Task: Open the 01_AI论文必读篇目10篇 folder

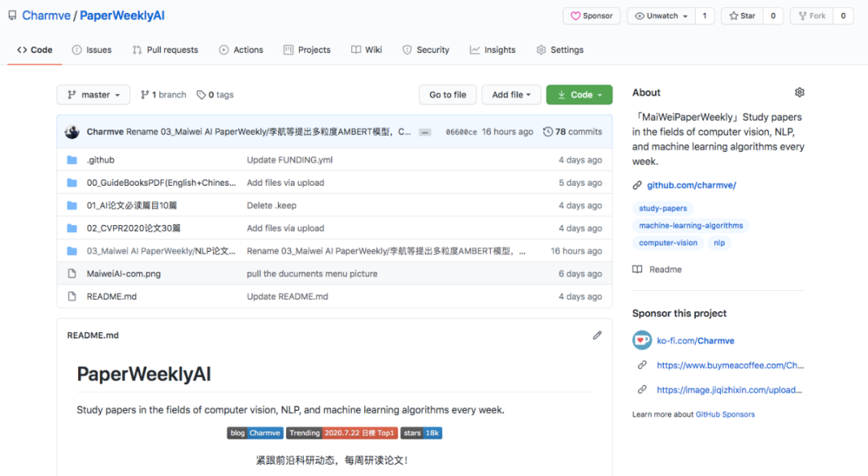Action: pos(132,206)
